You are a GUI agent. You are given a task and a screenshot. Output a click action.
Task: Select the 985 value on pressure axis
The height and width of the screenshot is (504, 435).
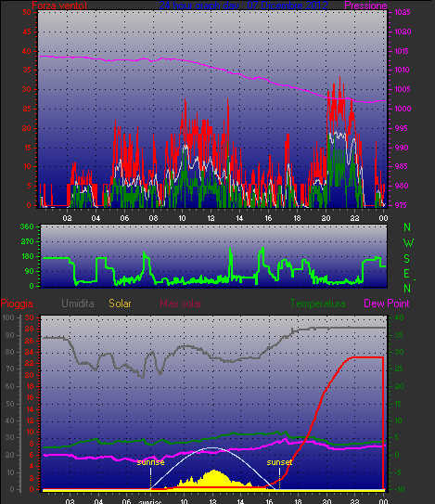pyautogui.click(x=402, y=166)
